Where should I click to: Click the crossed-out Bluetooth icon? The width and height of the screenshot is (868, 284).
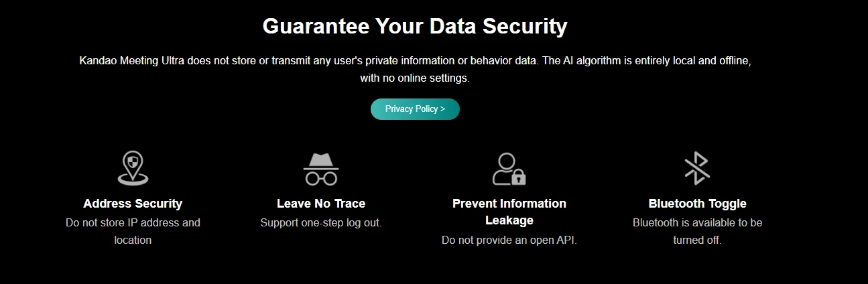click(697, 168)
